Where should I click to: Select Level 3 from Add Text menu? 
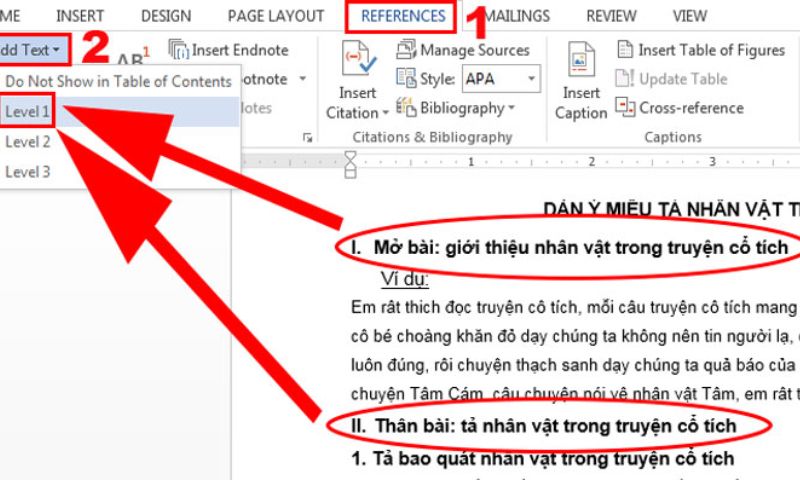coord(28,171)
